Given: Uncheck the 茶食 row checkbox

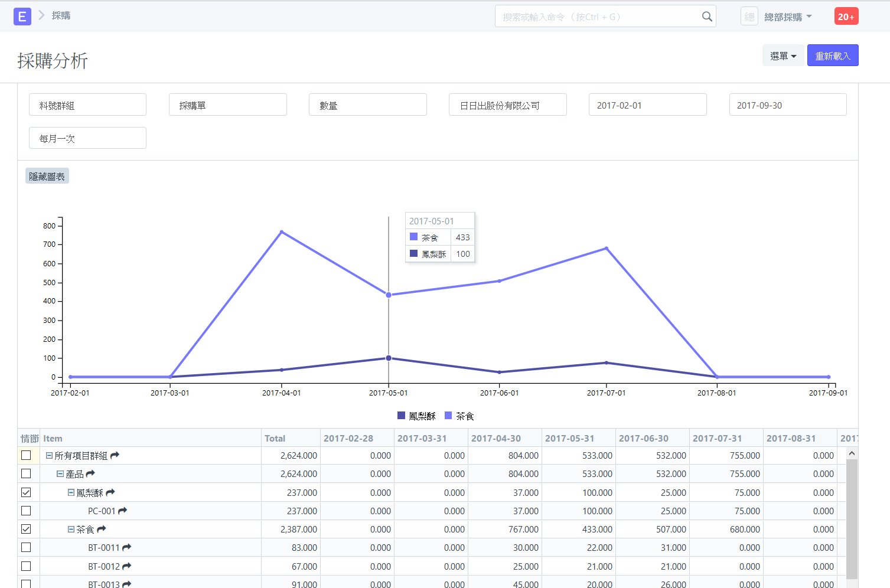Looking at the screenshot, I should [26, 529].
